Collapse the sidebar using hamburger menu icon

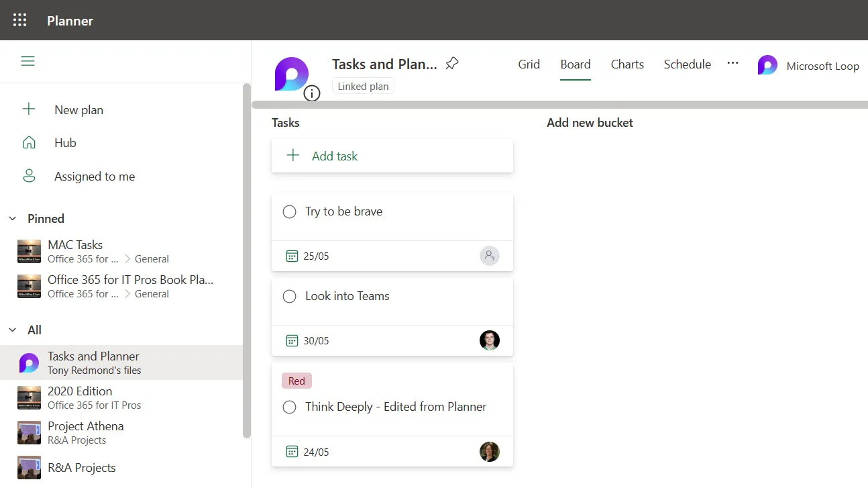pos(28,61)
